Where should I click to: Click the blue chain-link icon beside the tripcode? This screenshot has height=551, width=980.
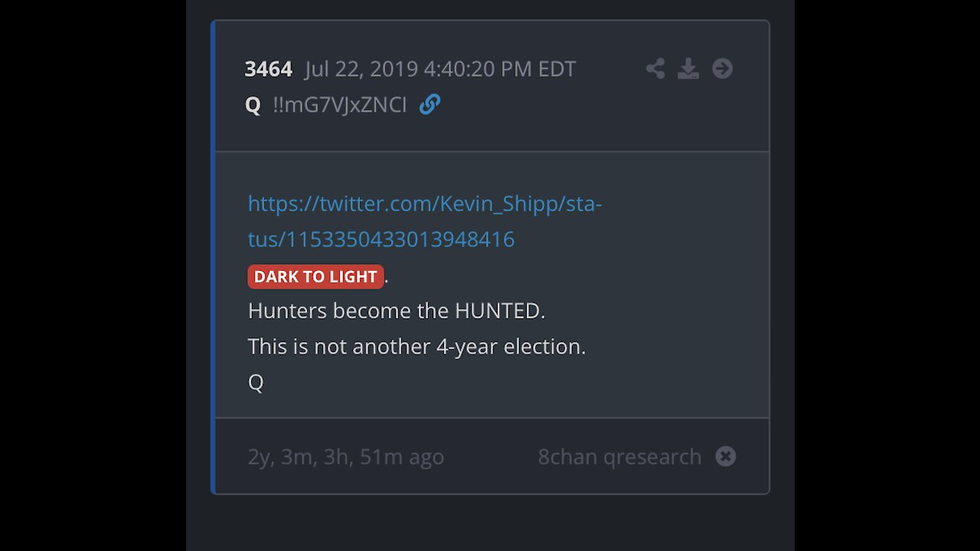click(430, 104)
